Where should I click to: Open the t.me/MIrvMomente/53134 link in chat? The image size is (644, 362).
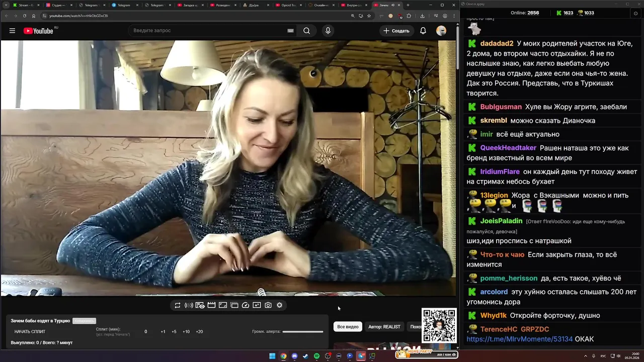pos(520,339)
